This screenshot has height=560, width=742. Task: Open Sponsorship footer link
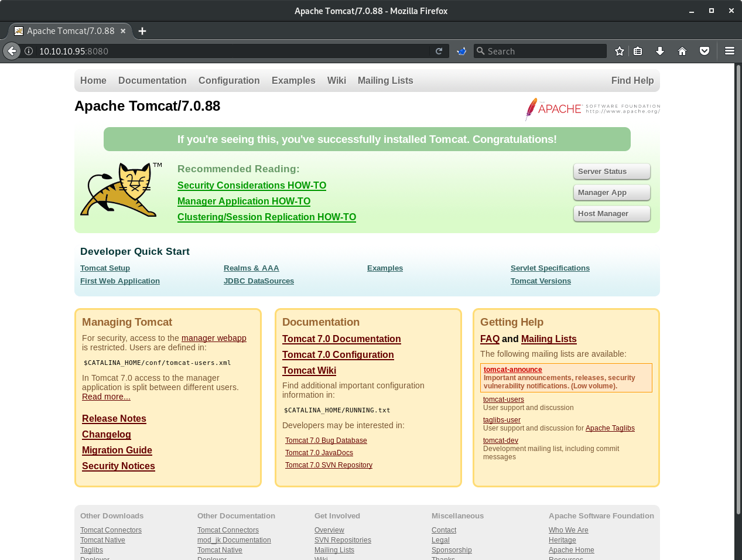tap(452, 550)
